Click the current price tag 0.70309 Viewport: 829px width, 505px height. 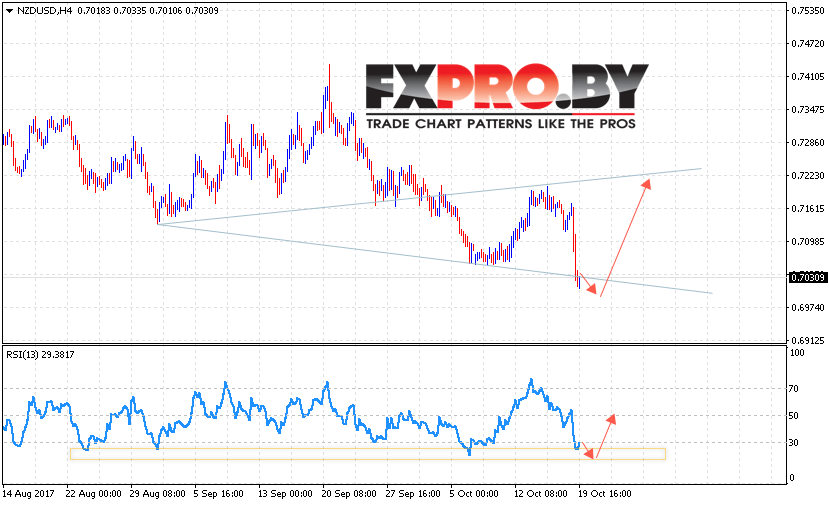(x=807, y=277)
